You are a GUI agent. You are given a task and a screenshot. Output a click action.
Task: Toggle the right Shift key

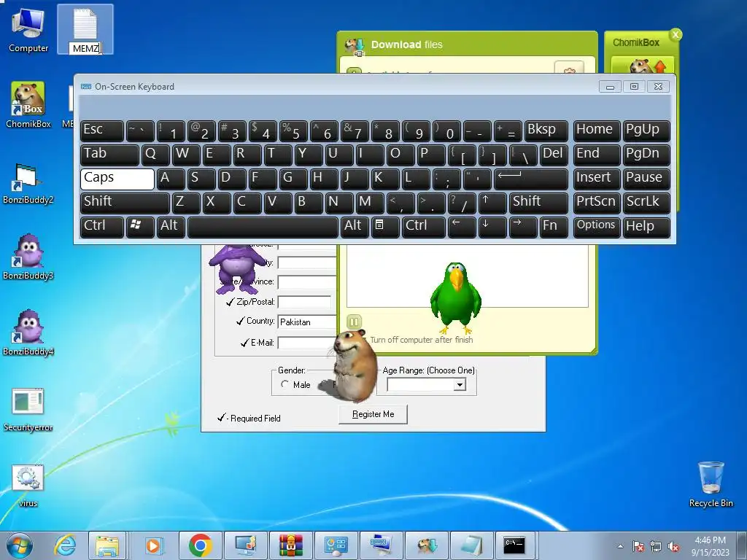pyautogui.click(x=539, y=203)
